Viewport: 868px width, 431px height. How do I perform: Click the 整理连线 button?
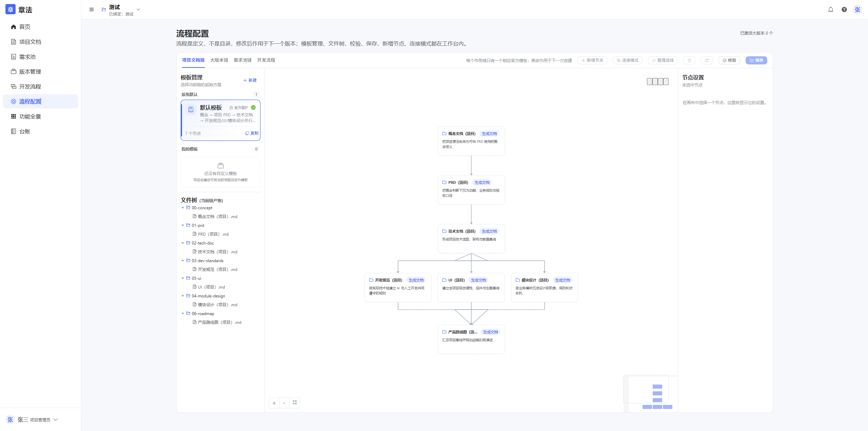(x=663, y=60)
